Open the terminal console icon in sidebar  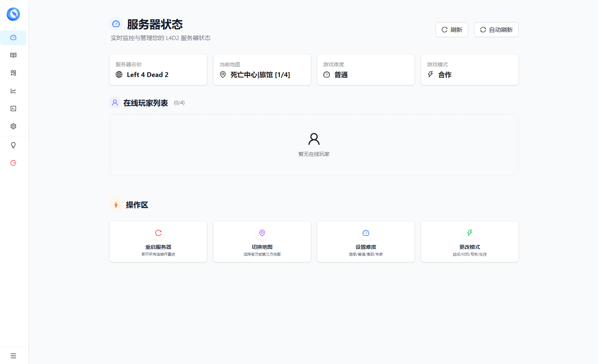(x=13, y=108)
